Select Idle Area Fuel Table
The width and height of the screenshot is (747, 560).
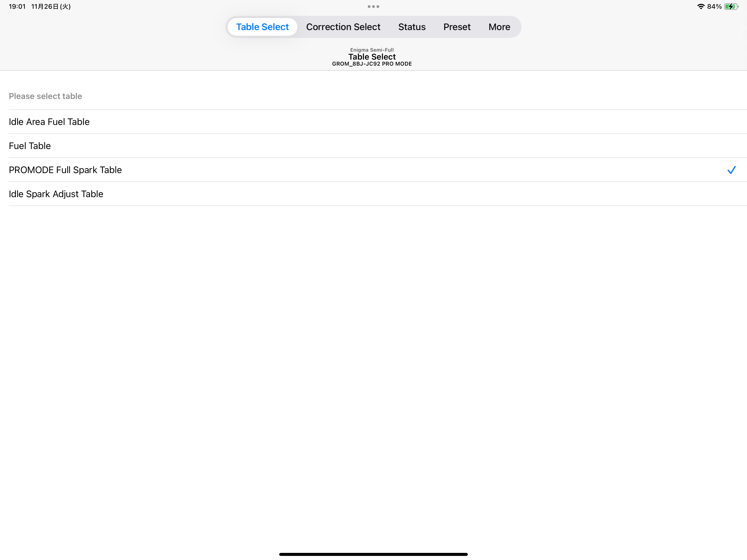click(378, 122)
